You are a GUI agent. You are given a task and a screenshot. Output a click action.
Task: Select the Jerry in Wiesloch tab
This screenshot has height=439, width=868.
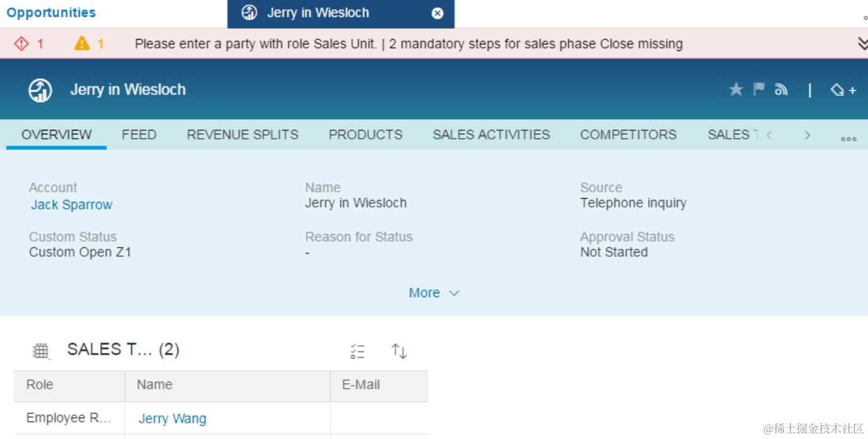[x=340, y=14]
